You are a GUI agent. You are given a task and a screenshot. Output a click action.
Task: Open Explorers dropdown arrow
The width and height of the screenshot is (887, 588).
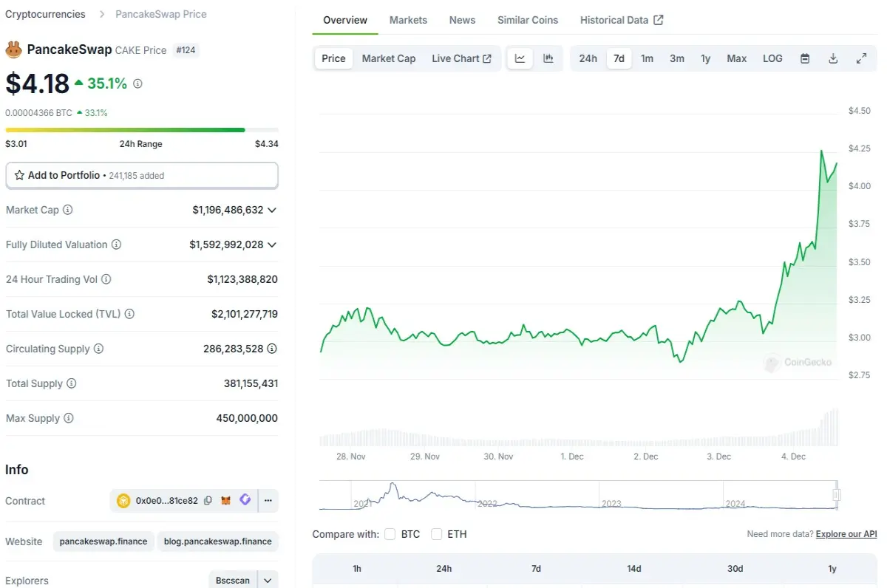268,580
